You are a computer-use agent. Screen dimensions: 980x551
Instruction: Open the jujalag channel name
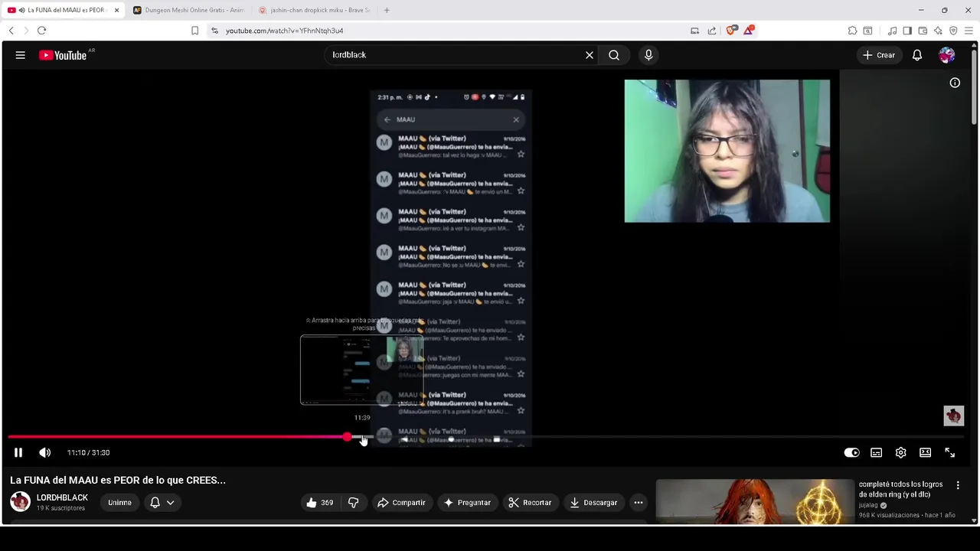(868, 505)
